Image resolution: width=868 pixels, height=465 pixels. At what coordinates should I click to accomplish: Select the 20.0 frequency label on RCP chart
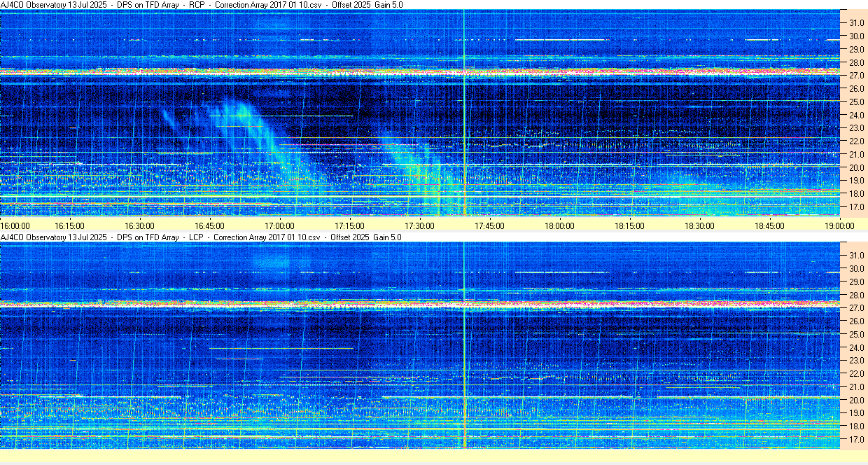coord(857,167)
